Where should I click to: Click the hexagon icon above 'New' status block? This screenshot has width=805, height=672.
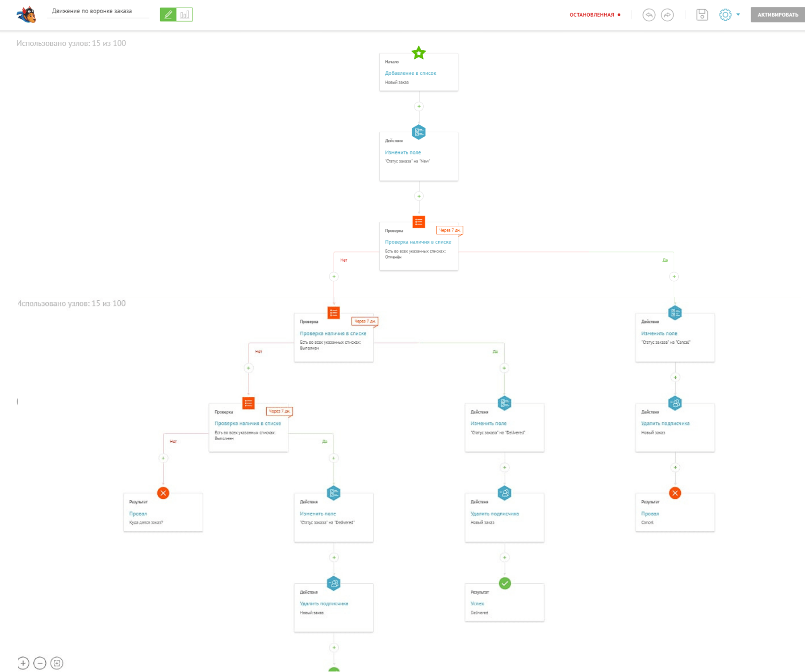(419, 132)
